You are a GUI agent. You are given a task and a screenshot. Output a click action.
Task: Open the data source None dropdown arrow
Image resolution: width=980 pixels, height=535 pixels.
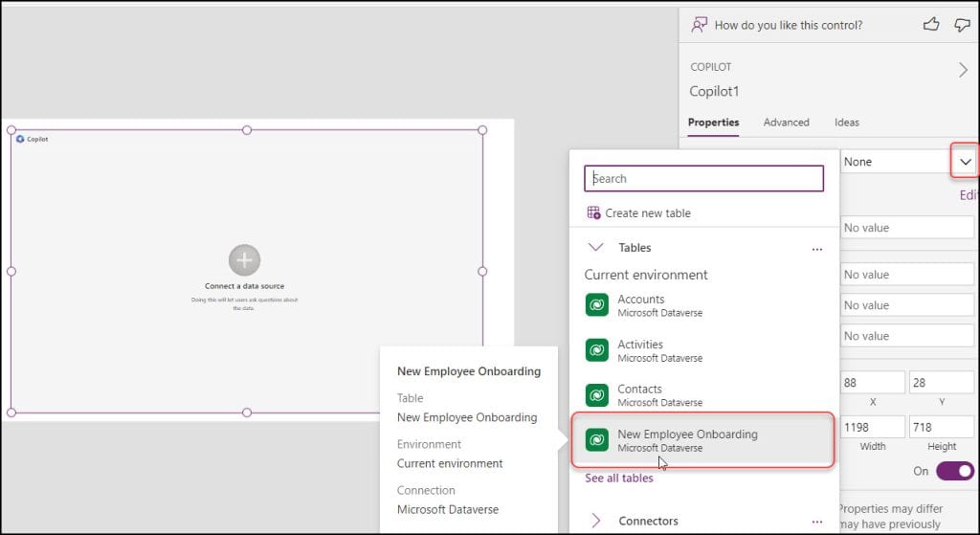coord(966,162)
